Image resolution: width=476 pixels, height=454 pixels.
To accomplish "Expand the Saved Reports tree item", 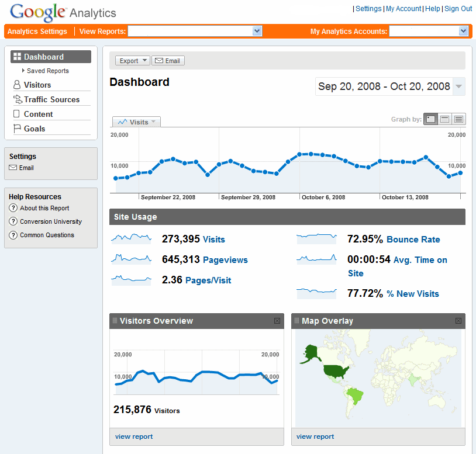I will point(23,71).
